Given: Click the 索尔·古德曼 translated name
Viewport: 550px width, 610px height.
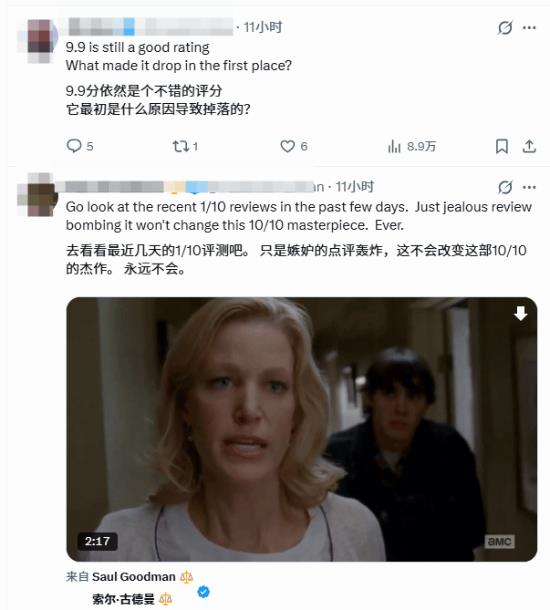Looking at the screenshot, I should [x=123, y=599].
